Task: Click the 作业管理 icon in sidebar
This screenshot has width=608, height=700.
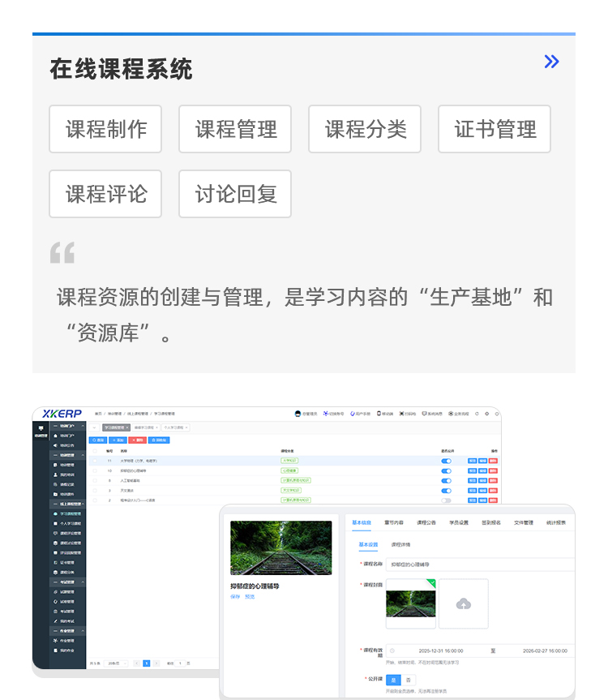Action: click(x=56, y=640)
